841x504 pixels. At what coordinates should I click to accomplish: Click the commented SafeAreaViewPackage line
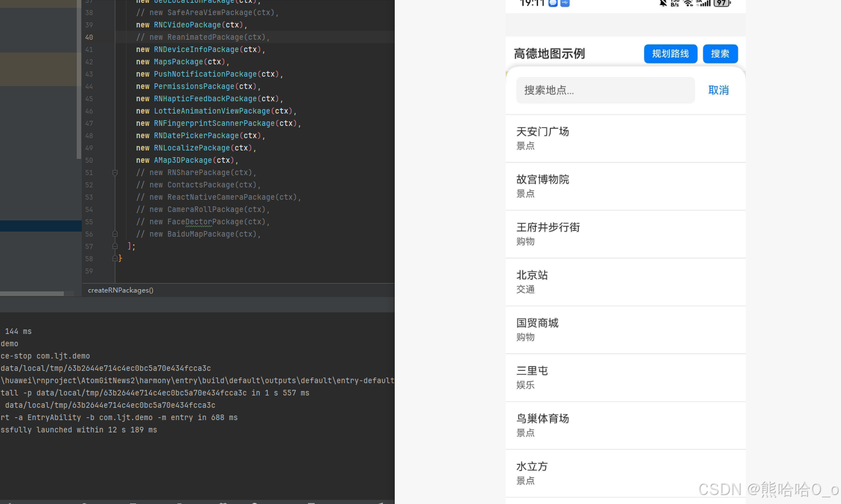tap(207, 13)
